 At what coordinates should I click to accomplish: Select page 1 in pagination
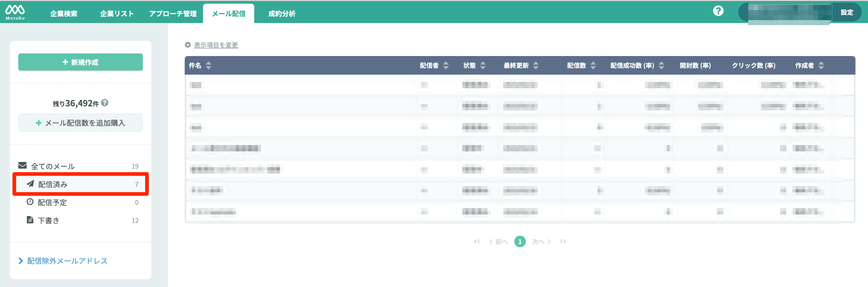pos(520,241)
